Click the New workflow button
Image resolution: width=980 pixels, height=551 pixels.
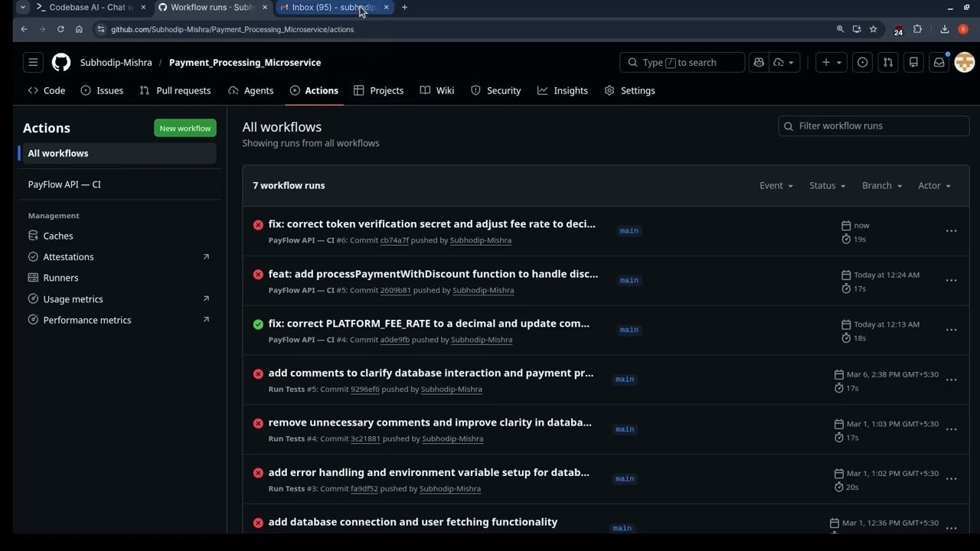[185, 129]
